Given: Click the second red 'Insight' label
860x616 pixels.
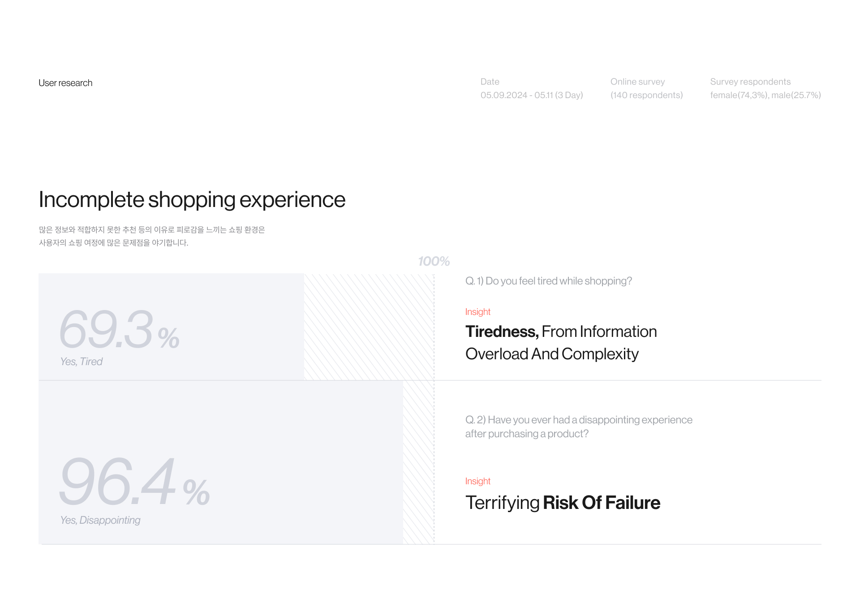Looking at the screenshot, I should tap(477, 481).
